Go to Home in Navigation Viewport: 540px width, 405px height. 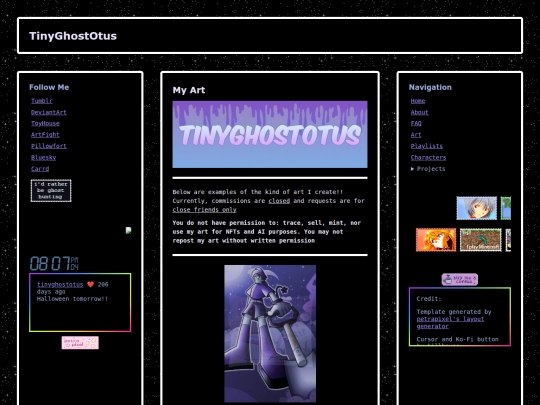coord(418,101)
